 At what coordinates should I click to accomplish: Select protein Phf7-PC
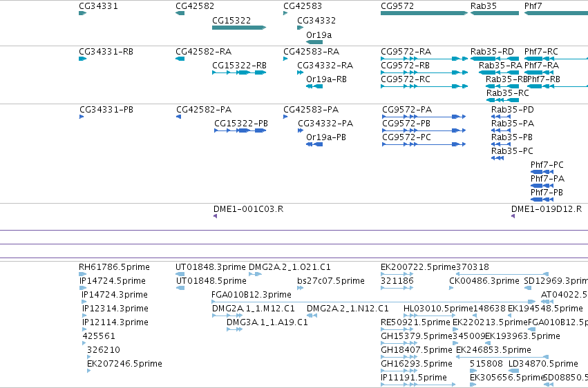tap(547, 165)
